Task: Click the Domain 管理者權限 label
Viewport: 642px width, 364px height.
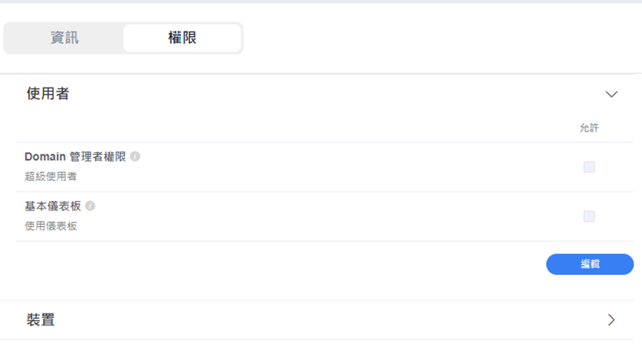Action: pos(76,156)
